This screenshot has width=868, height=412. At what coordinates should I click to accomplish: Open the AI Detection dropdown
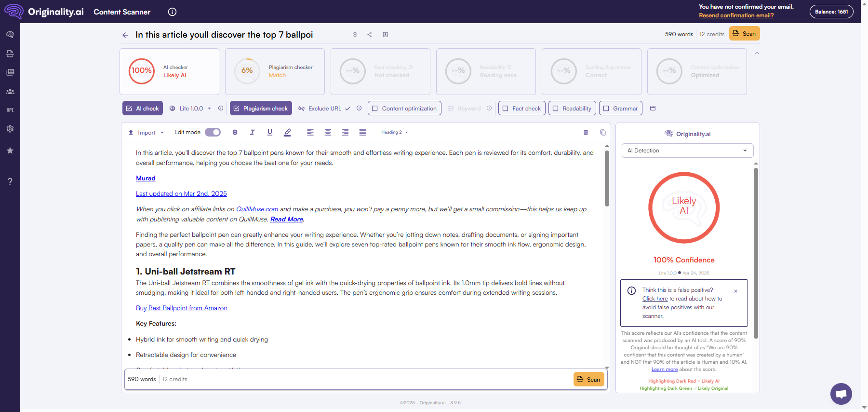pyautogui.click(x=687, y=151)
